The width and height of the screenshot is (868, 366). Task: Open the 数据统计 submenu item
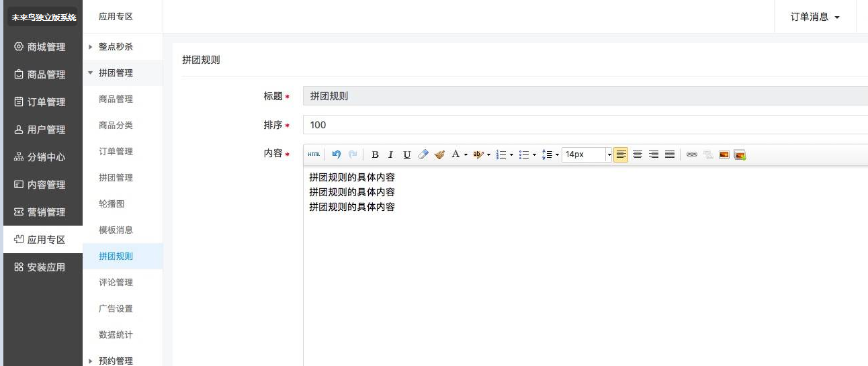[123, 335]
